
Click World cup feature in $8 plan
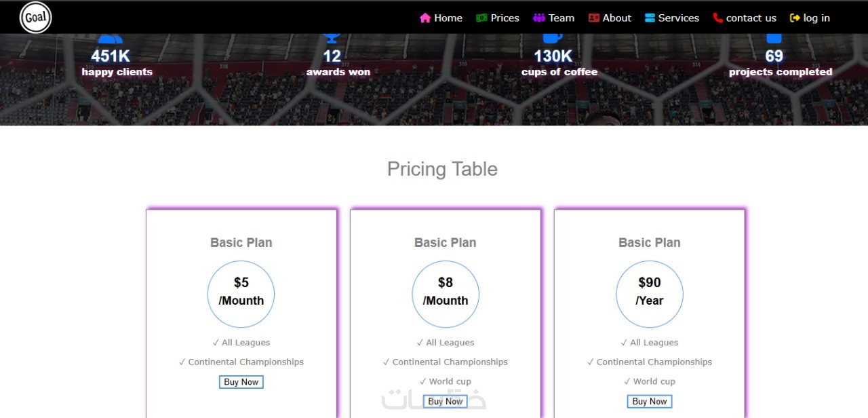[446, 381]
